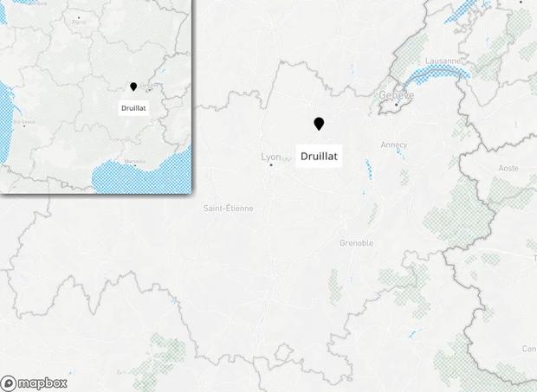Image resolution: width=537 pixels, height=392 pixels.
Task: Select the Lyon city dot marker
Action: pyautogui.click(x=271, y=165)
